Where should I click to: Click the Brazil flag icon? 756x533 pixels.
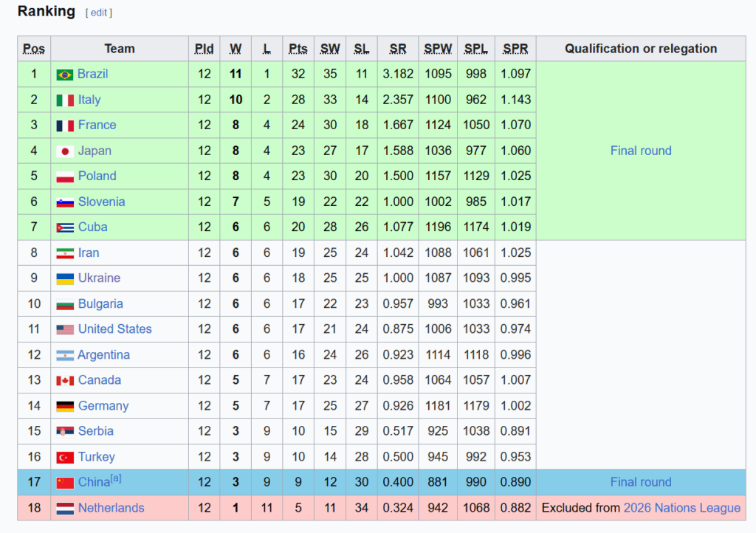coord(65,75)
